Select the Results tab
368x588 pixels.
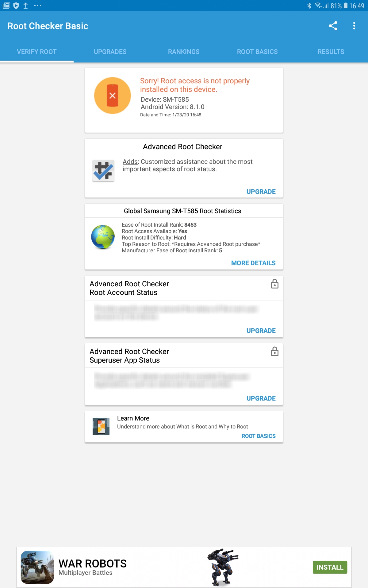coord(331,51)
